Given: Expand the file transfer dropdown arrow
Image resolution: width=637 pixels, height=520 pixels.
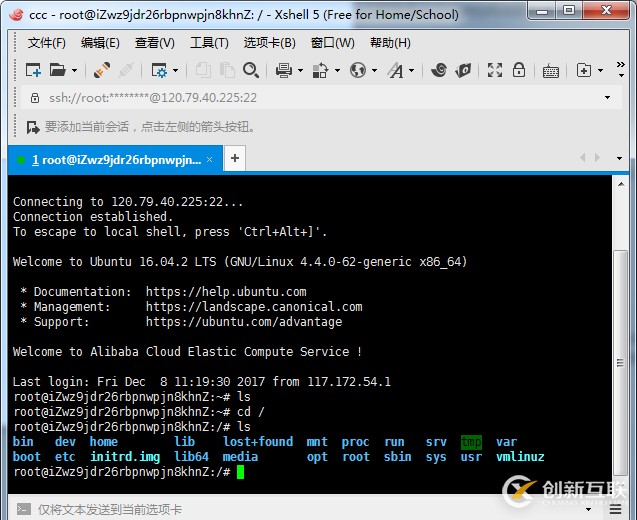Looking at the screenshot, I should click(x=337, y=71).
